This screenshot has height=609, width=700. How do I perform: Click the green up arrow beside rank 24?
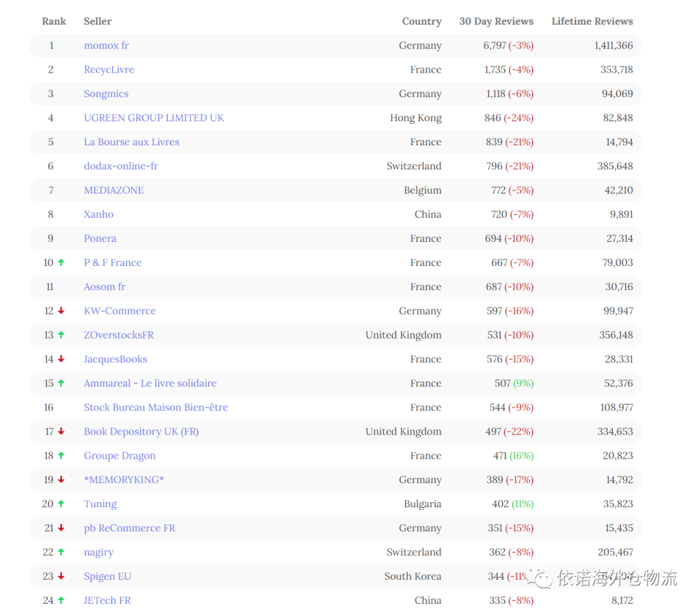point(61,600)
